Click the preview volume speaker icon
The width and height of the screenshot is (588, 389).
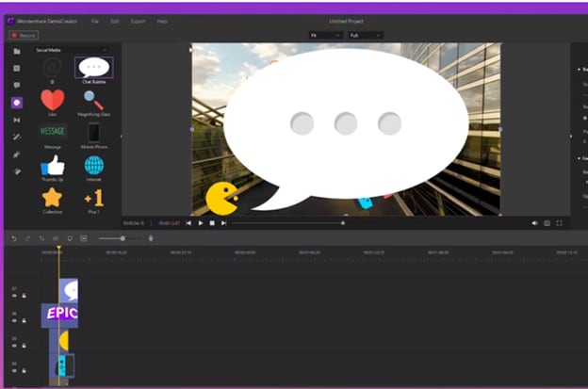coord(534,223)
